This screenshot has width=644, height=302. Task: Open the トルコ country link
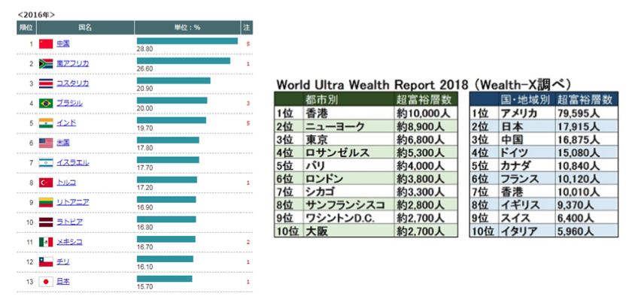pos(66,183)
